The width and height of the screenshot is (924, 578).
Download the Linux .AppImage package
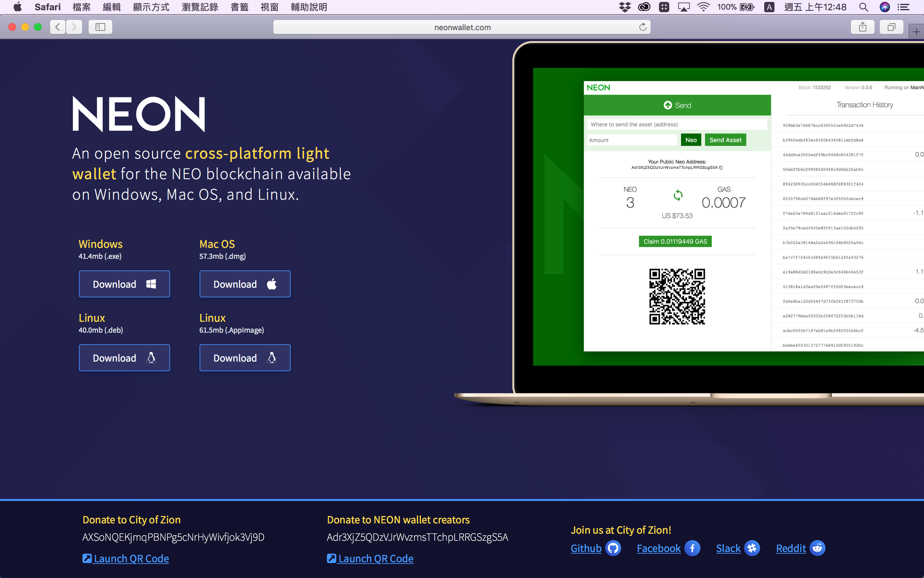pos(245,357)
